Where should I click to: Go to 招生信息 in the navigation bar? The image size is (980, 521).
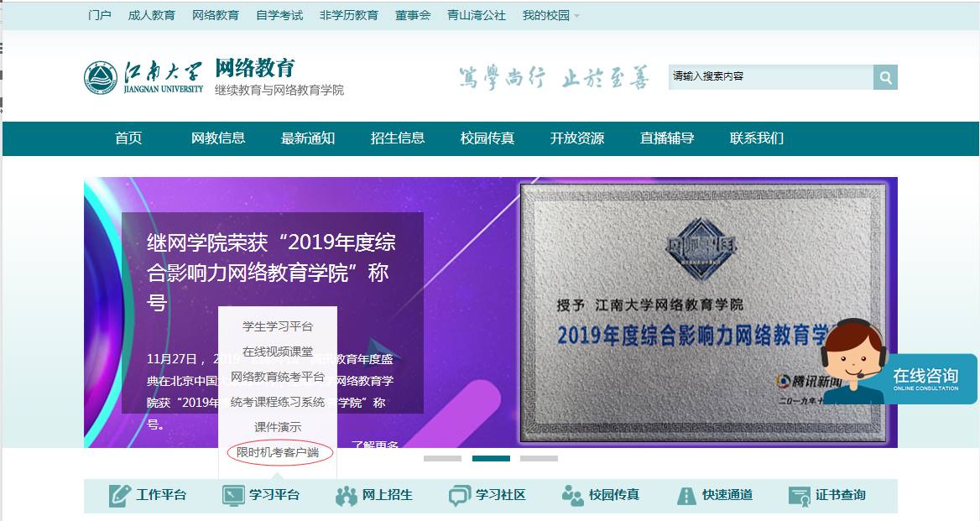(398, 138)
